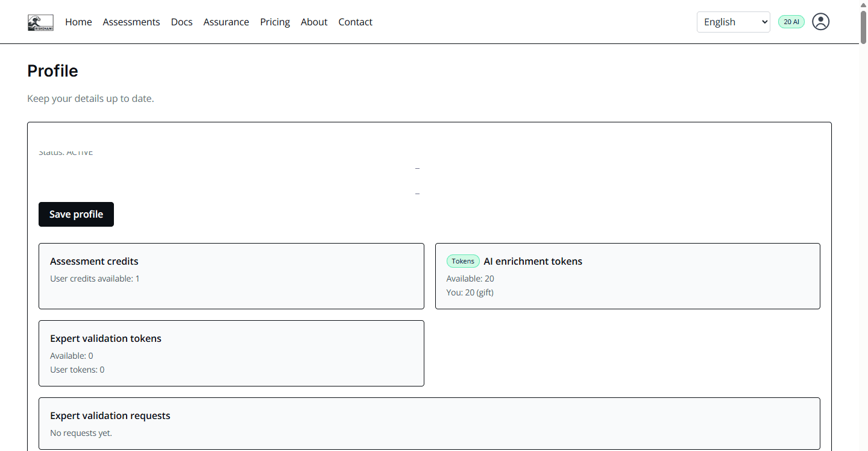Go to the Home page
Image resolution: width=868 pixels, height=451 pixels.
click(x=78, y=22)
